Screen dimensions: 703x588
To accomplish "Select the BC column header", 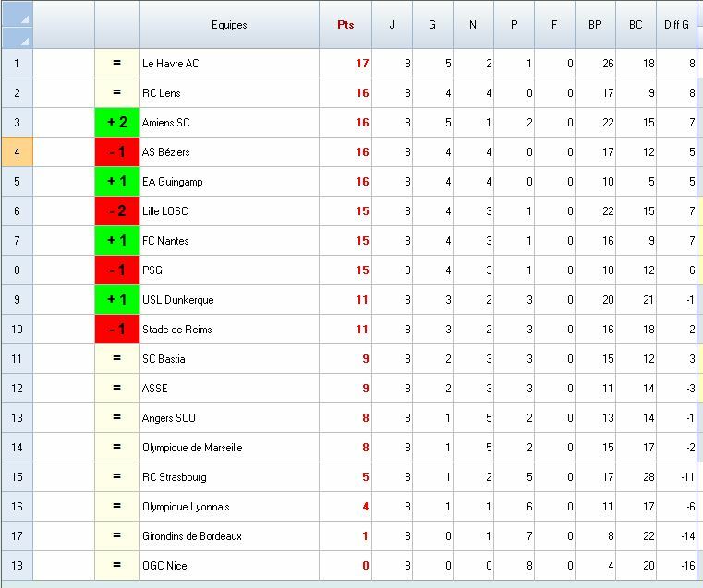I will click(x=636, y=25).
